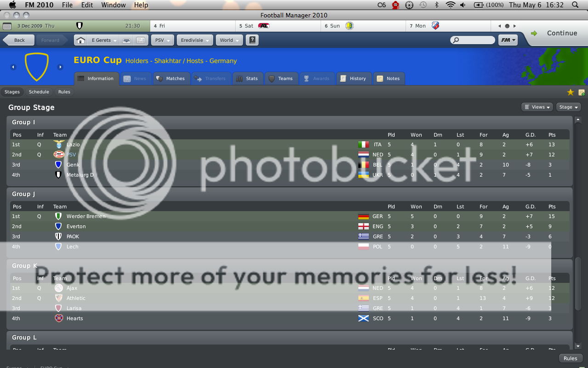Screen dimensions: 588x368
Task: Open the Eredivisie dropdown menu
Action: click(x=195, y=40)
